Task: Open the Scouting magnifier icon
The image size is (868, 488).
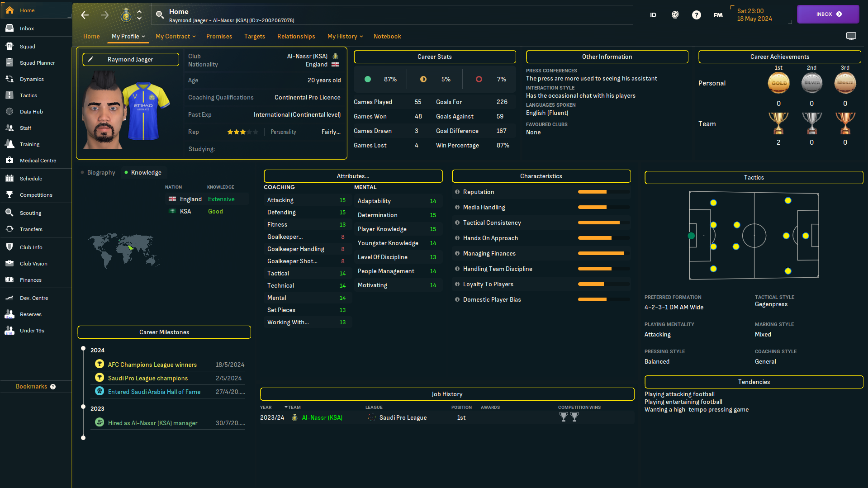Action: pyautogui.click(x=9, y=213)
